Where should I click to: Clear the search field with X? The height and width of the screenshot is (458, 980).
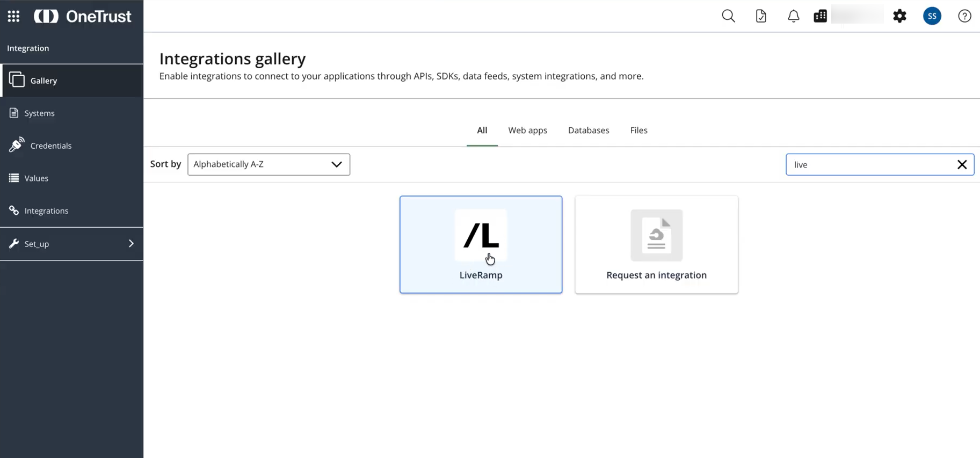[x=962, y=164]
